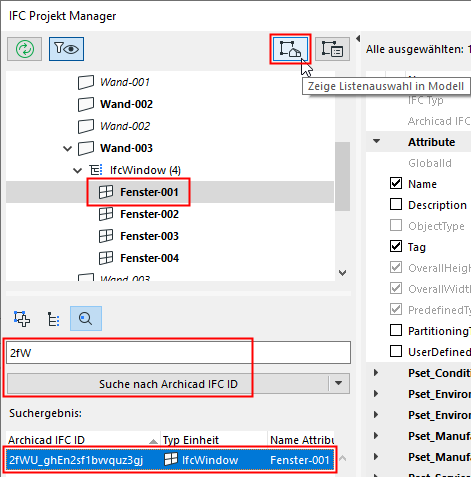
Task: Collapse the IfcWindow (4) group
Action: coord(77,171)
